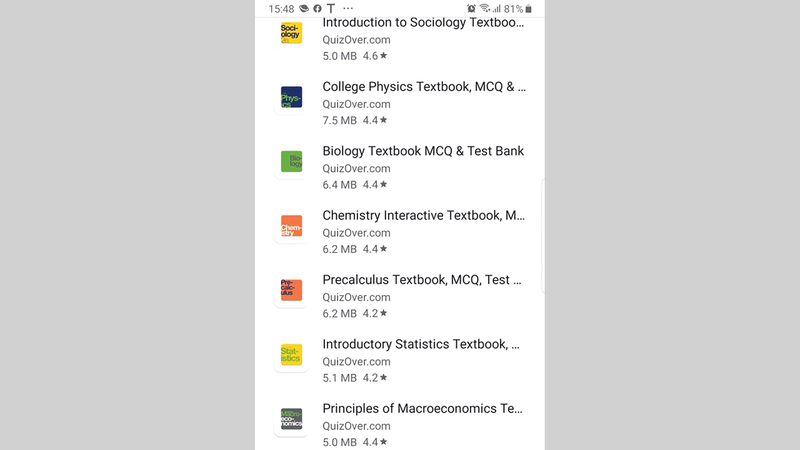The image size is (800, 450).
Task: Open Introduction to Sociology Textbook title
Action: (423, 22)
